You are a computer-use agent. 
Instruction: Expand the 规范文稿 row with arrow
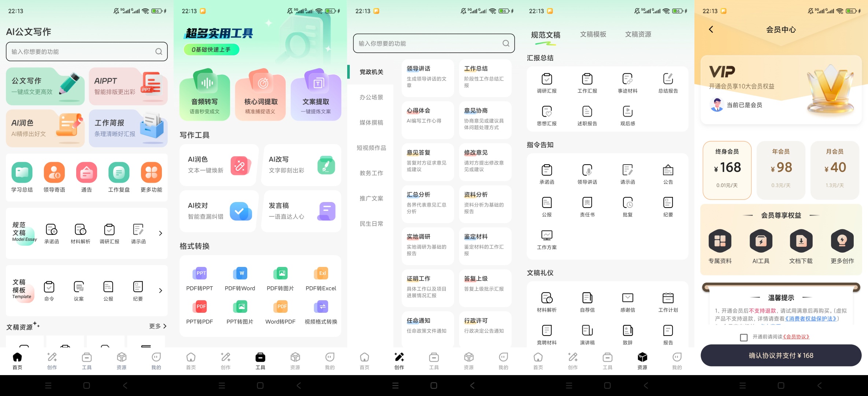coord(160,233)
